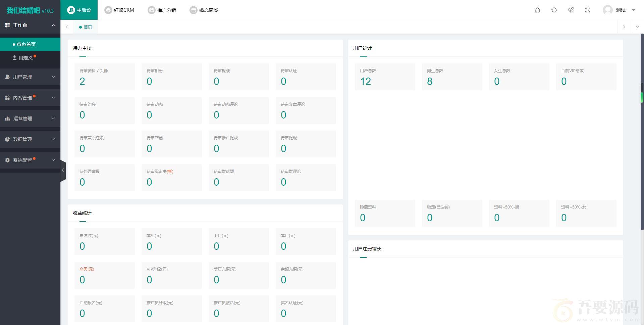The height and width of the screenshot is (325, 644).
Task: Click the 婚恋商城 shop icon
Action: [193, 10]
